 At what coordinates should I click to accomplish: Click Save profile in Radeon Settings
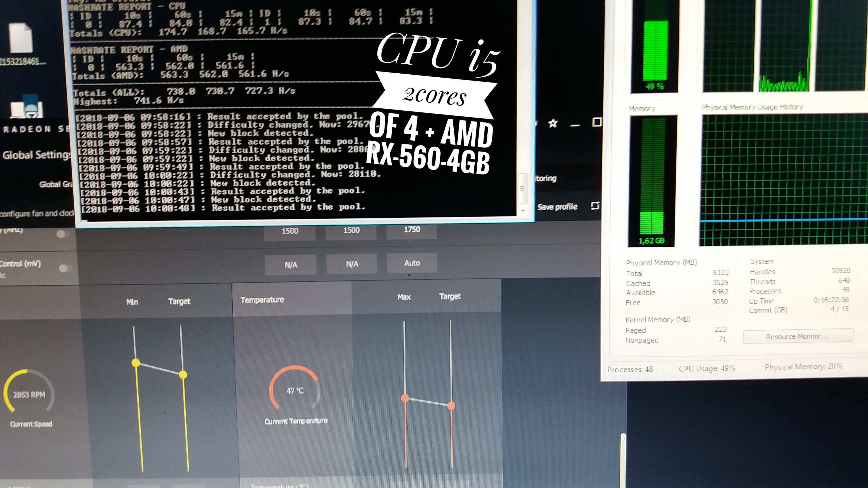pos(557,207)
